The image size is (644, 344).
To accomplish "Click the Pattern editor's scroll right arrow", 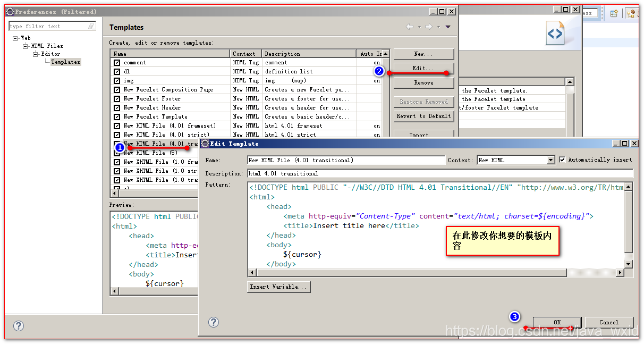I will pyautogui.click(x=620, y=273).
